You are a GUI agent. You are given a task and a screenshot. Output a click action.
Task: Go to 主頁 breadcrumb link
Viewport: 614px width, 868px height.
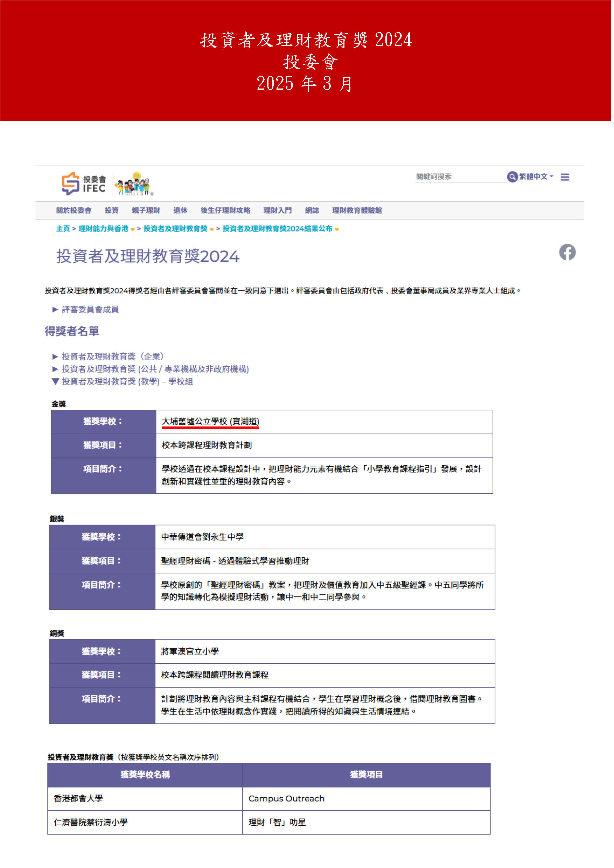click(x=63, y=228)
